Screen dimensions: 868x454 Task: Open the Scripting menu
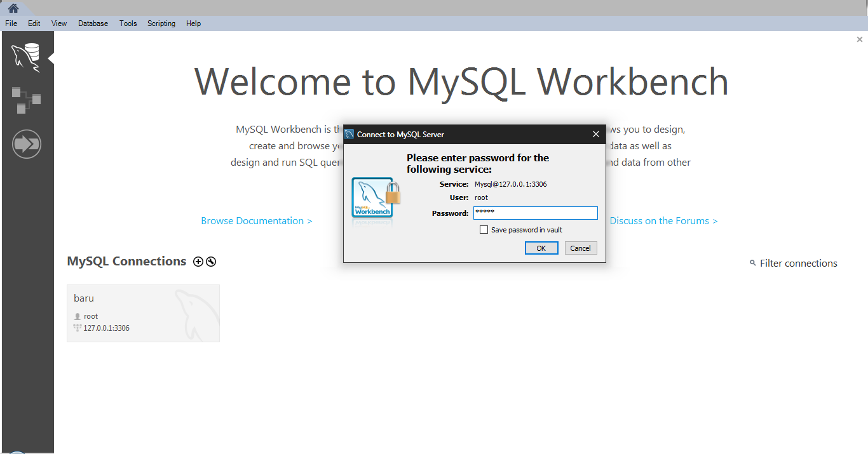tap(161, 23)
